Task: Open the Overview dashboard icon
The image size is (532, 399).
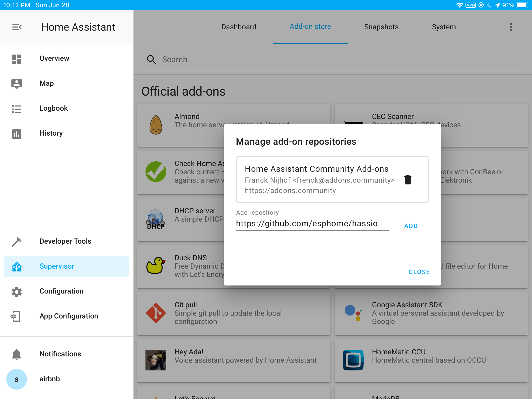Action: (17, 59)
